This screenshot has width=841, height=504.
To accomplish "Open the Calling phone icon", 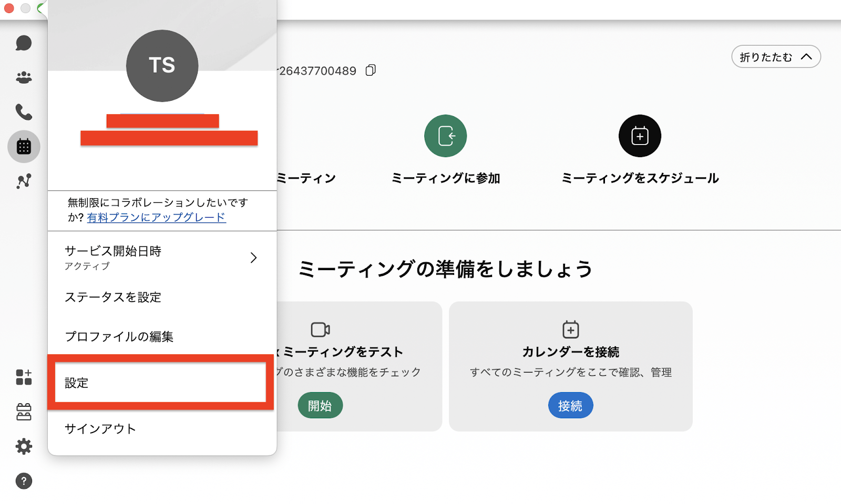I will coord(24,112).
